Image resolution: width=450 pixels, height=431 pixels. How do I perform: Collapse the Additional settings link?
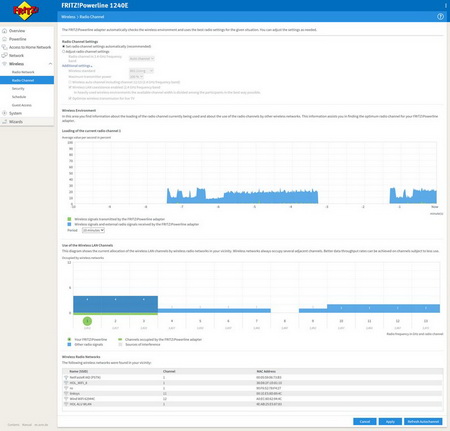tap(77, 66)
